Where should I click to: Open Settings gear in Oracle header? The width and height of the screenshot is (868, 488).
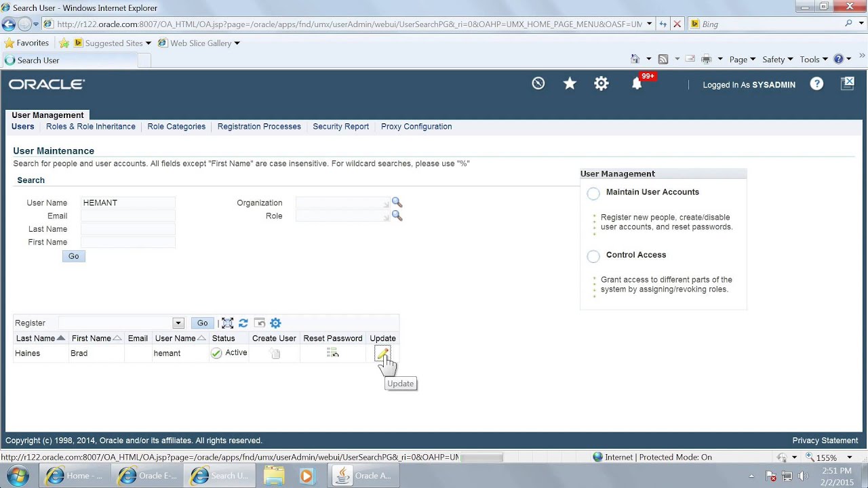tap(601, 83)
